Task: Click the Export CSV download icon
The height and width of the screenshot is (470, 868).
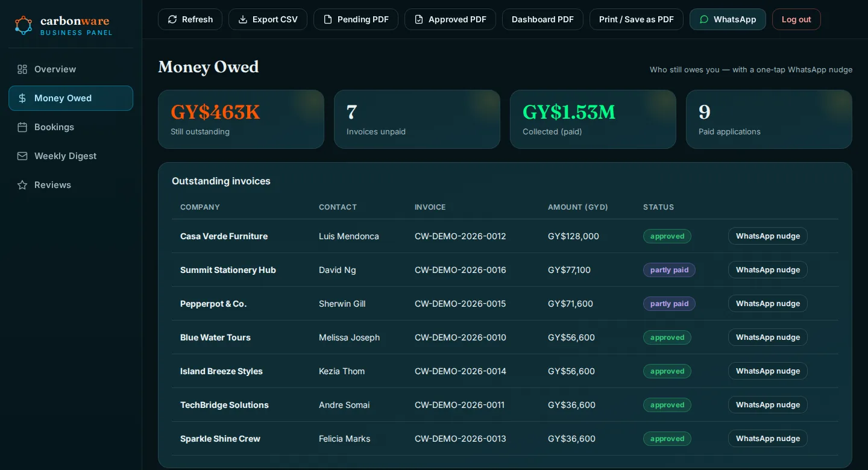Action: tap(243, 19)
